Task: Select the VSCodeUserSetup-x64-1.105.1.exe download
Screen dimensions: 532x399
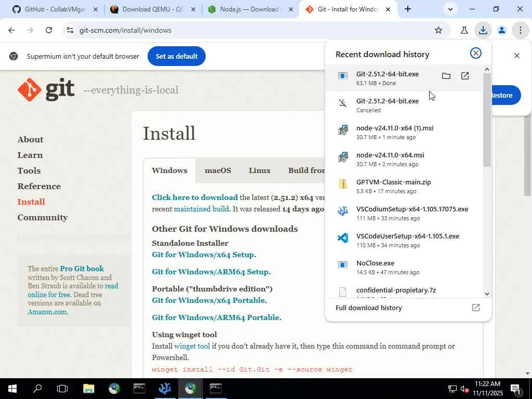Action: [x=403, y=240]
